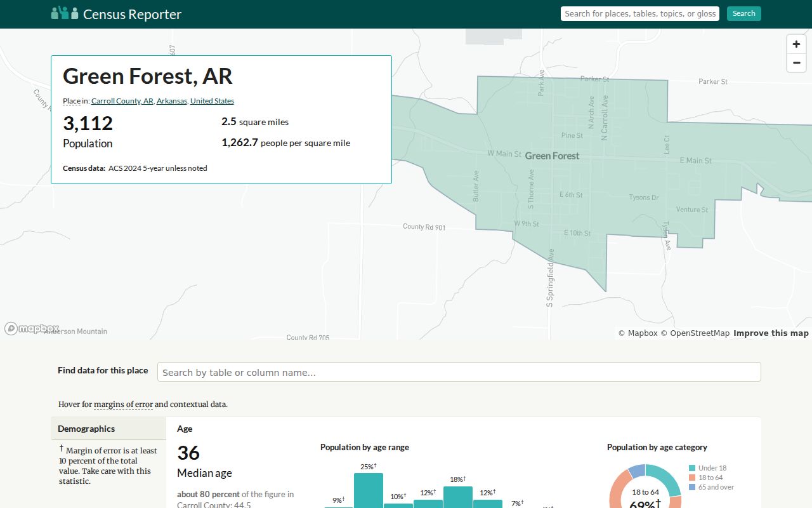Click the Improve this map link
The width and height of the screenshot is (812, 508).
coord(771,333)
